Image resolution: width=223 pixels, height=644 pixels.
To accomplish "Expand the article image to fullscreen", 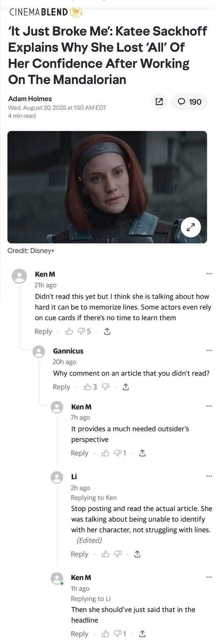I will pos(191,228).
